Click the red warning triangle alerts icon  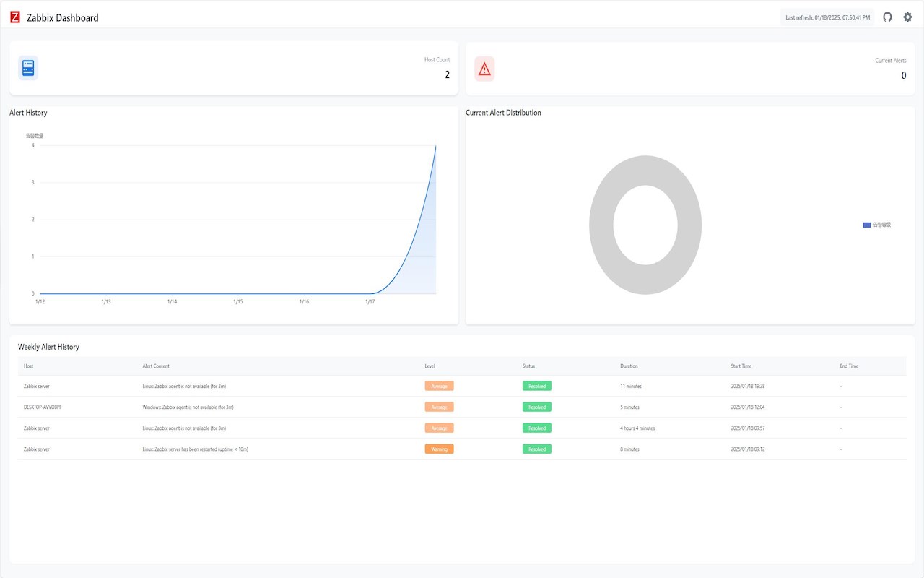pos(484,69)
